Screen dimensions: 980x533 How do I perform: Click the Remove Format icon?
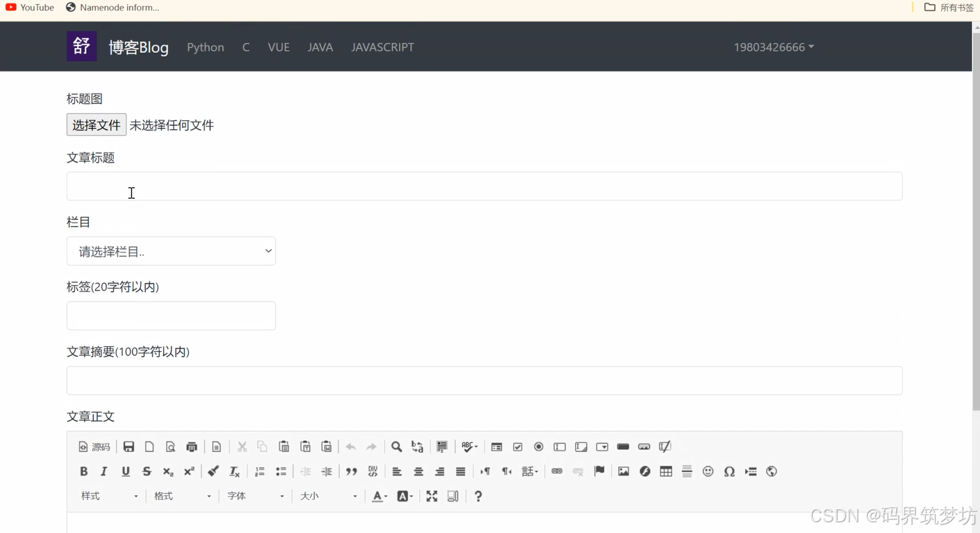[235, 471]
